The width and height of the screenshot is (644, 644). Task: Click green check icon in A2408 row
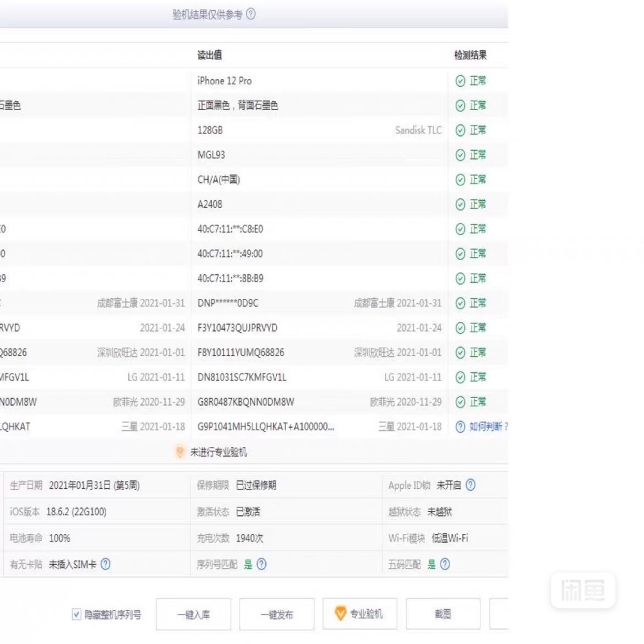(460, 204)
